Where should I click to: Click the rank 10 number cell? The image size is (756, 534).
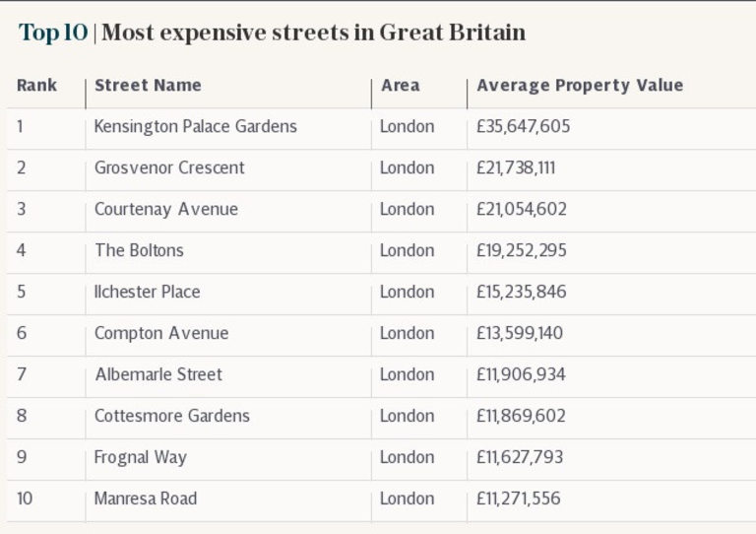pos(25,500)
